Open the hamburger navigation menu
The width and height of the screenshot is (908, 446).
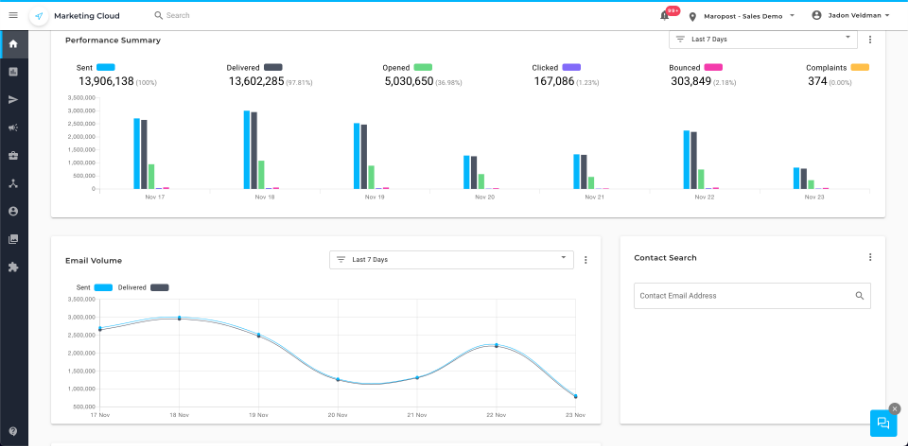[13, 16]
